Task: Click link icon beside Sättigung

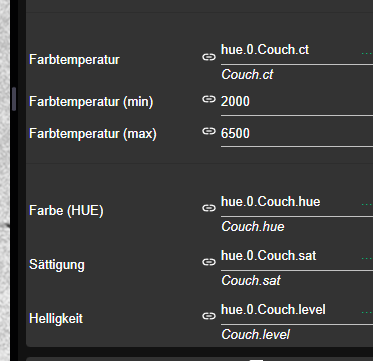Action: coord(209,262)
